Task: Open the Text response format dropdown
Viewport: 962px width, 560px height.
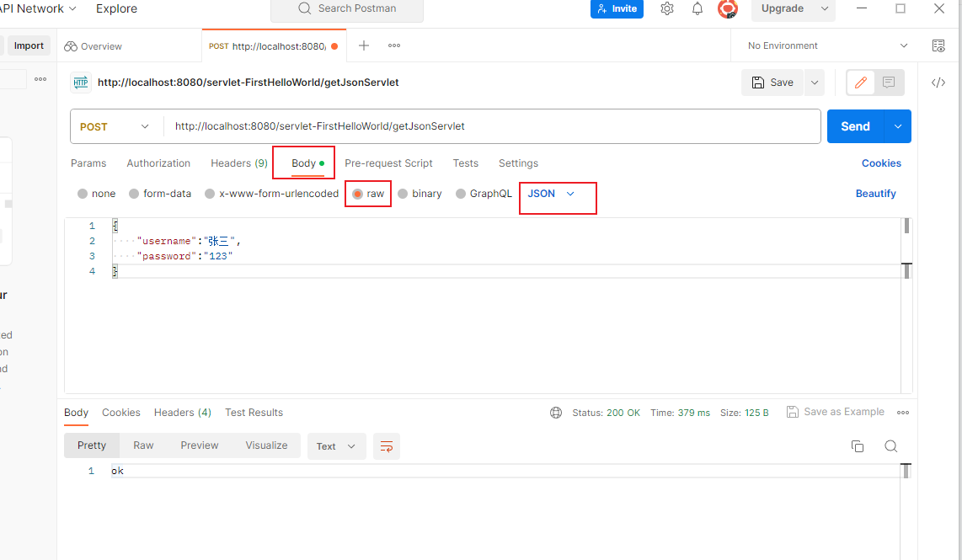Action: point(336,446)
